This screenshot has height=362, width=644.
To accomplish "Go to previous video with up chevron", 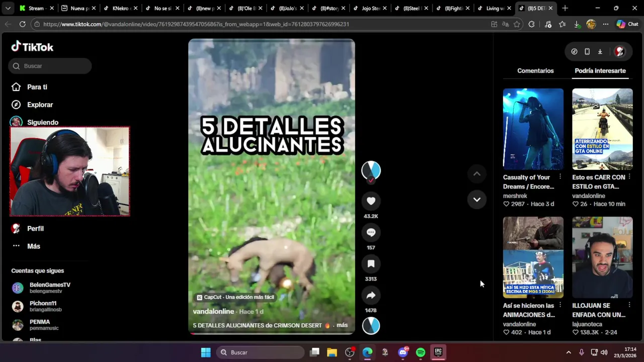I will [476, 174].
